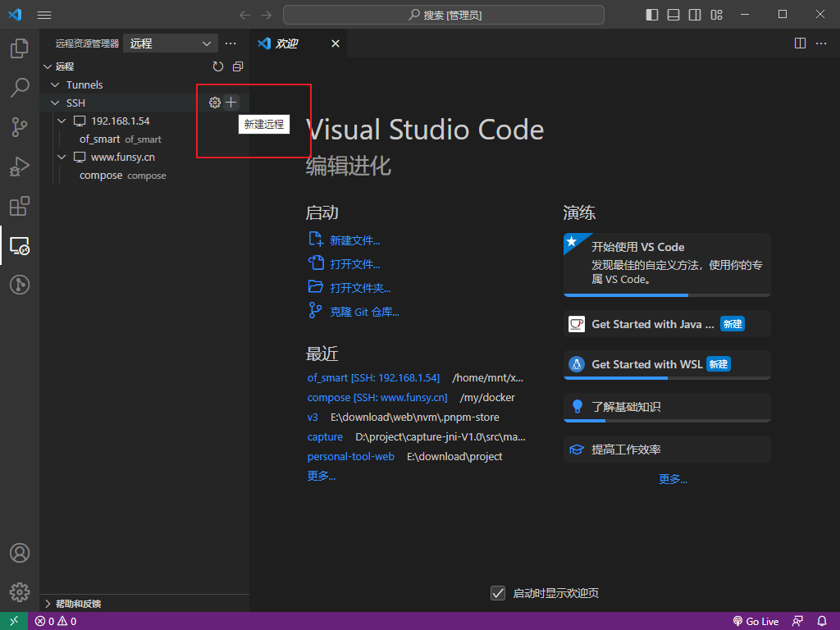The height and width of the screenshot is (630, 840).
Task: Close the 欢迎 tab
Action: pyautogui.click(x=336, y=43)
